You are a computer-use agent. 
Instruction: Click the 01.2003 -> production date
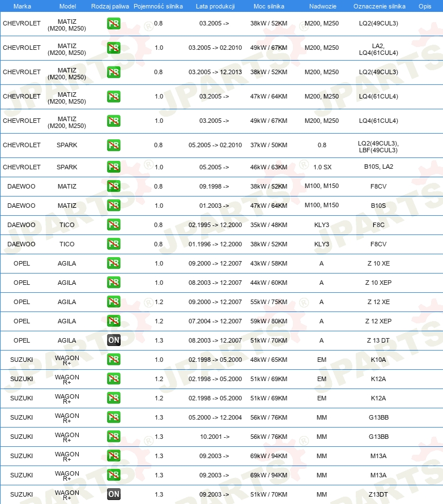pos(214,206)
